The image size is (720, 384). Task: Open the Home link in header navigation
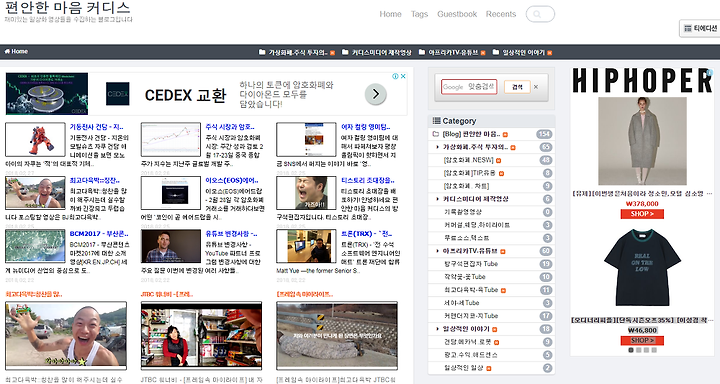[390, 14]
